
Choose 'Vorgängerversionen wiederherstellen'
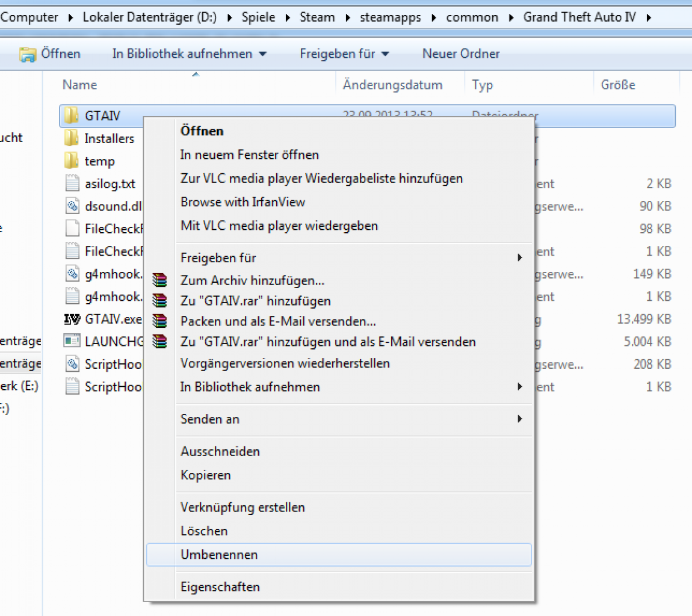(x=339, y=363)
